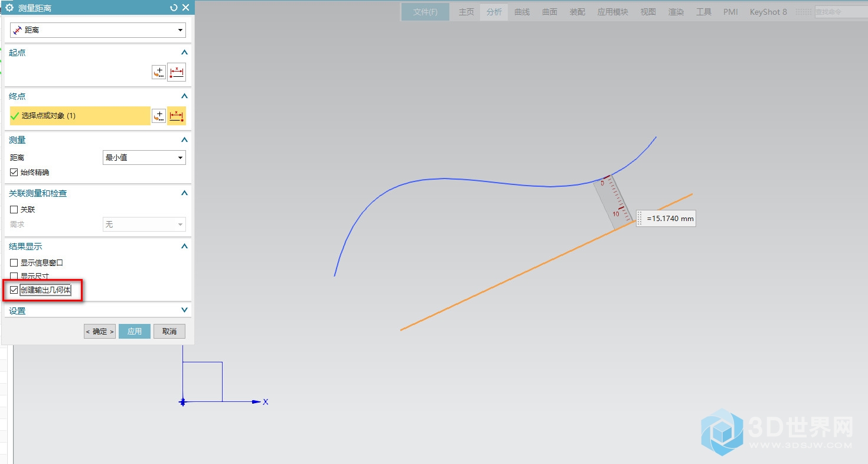Click the 取消 button
The height and width of the screenshot is (464, 868).
point(169,332)
